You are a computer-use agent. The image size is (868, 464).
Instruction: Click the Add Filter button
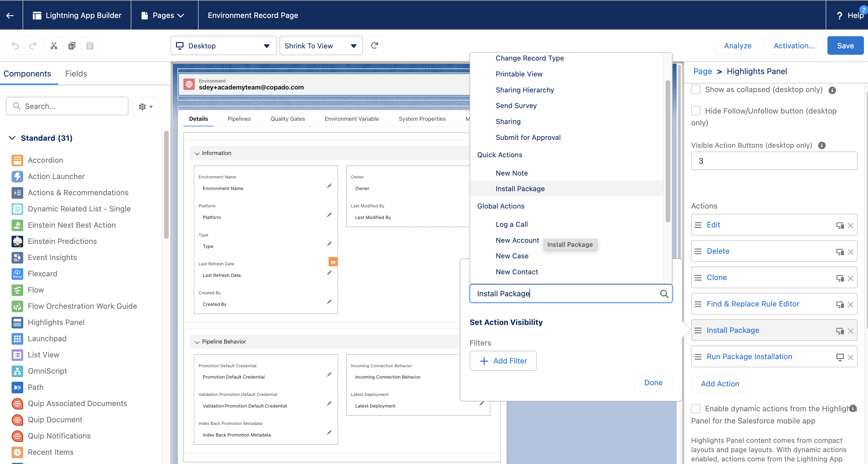click(503, 361)
